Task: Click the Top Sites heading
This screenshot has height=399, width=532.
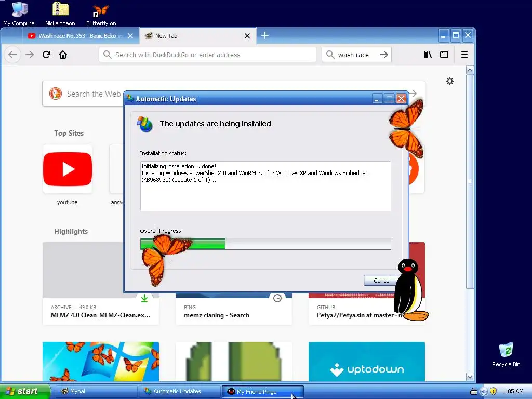Action: (x=69, y=133)
